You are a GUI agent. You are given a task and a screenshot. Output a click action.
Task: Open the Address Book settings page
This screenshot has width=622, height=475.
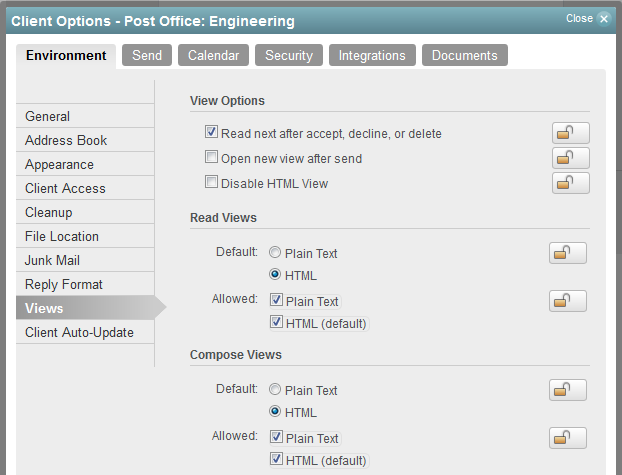(x=66, y=141)
